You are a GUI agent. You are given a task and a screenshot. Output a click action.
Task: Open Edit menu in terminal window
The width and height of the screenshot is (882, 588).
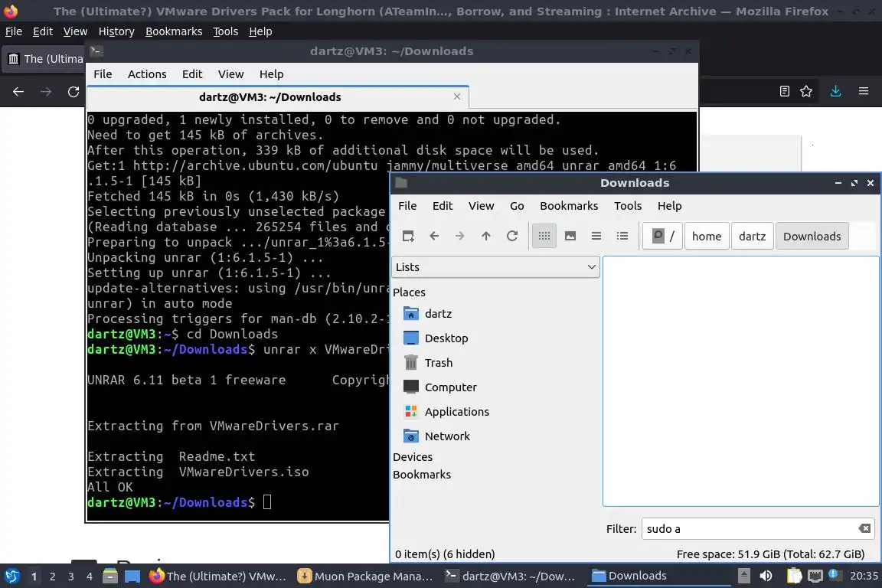pyautogui.click(x=192, y=74)
